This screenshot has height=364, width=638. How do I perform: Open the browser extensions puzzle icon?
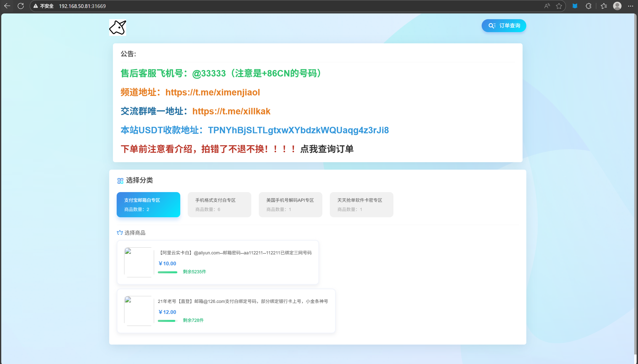[x=588, y=6]
